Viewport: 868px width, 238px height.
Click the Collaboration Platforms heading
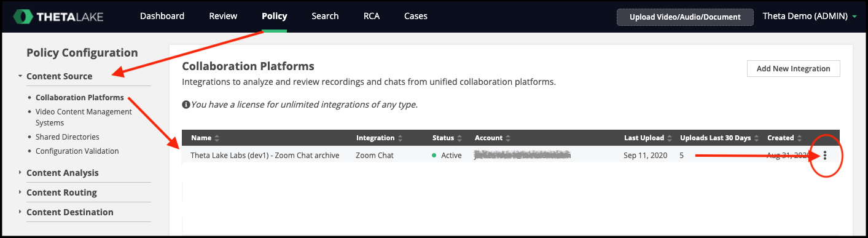248,66
